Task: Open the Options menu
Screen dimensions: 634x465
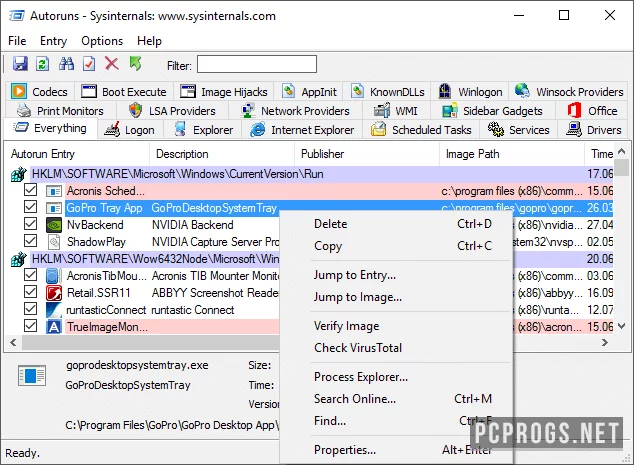Action: [102, 41]
